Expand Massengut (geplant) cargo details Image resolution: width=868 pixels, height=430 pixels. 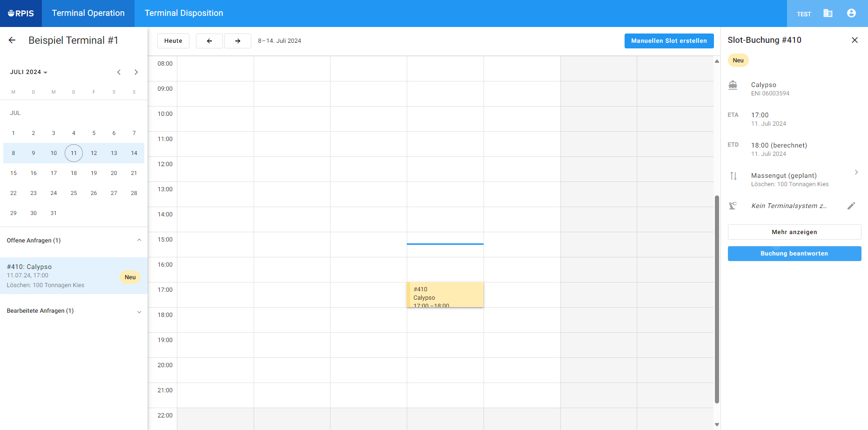[856, 172]
